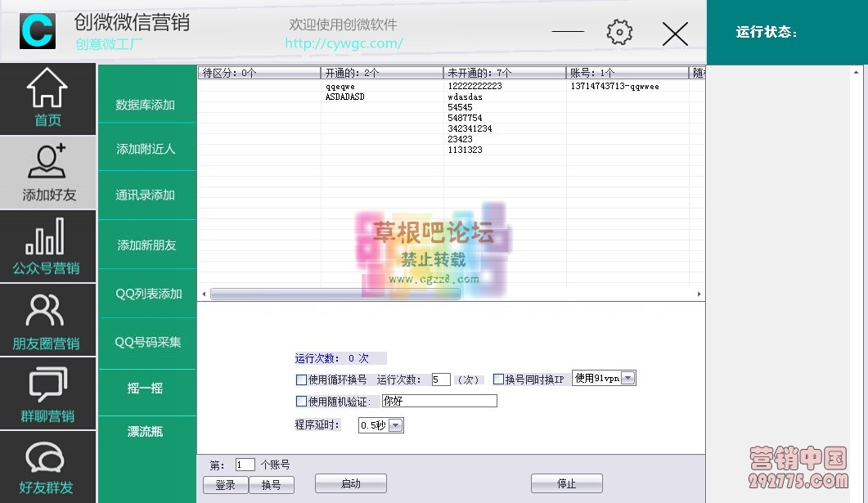The height and width of the screenshot is (503, 868).
Task: Open the QQ号码采集 menu entry
Action: (x=147, y=343)
